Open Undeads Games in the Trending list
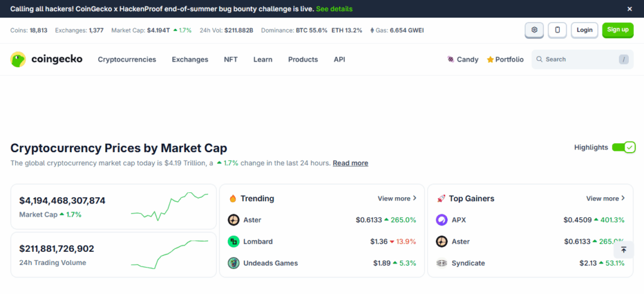This screenshot has width=644, height=294. [x=270, y=263]
